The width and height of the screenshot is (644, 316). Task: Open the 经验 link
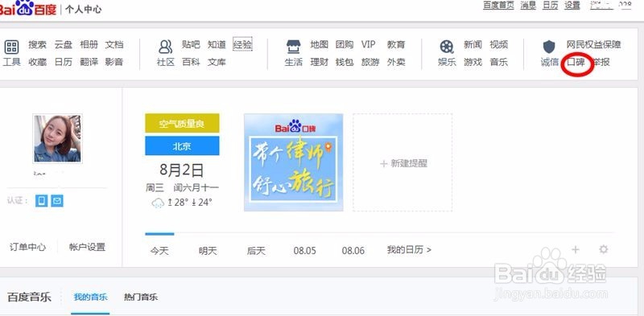[242, 44]
